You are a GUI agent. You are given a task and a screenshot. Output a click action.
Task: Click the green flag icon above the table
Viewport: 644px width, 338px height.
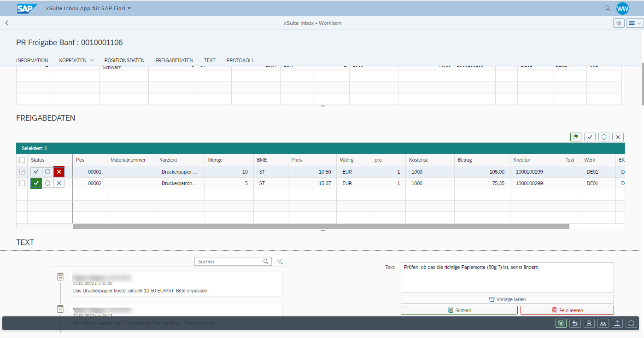pos(575,137)
